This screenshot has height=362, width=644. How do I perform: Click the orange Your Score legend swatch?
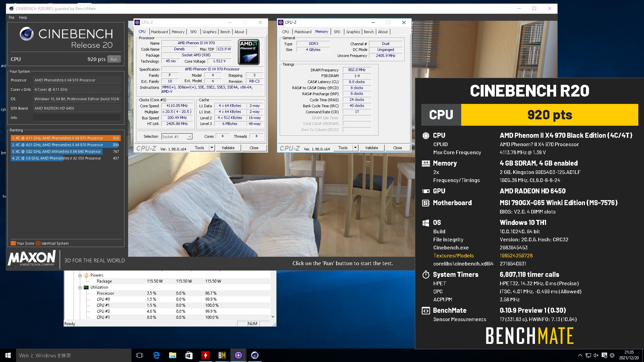coord(13,243)
